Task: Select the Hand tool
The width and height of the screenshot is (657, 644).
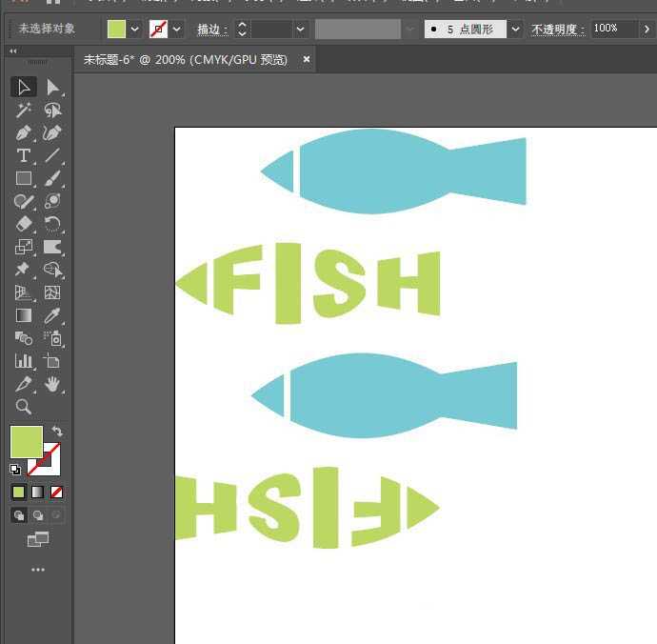Action: click(x=52, y=384)
